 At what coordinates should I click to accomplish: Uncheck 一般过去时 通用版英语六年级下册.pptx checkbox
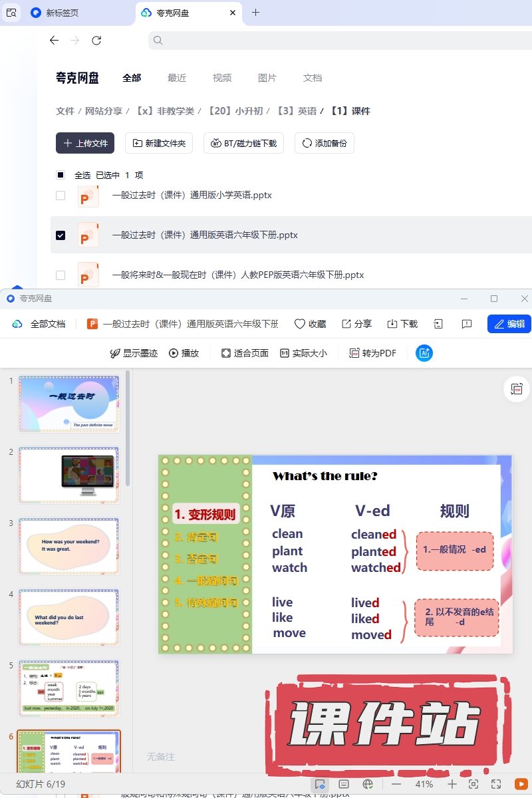61,235
